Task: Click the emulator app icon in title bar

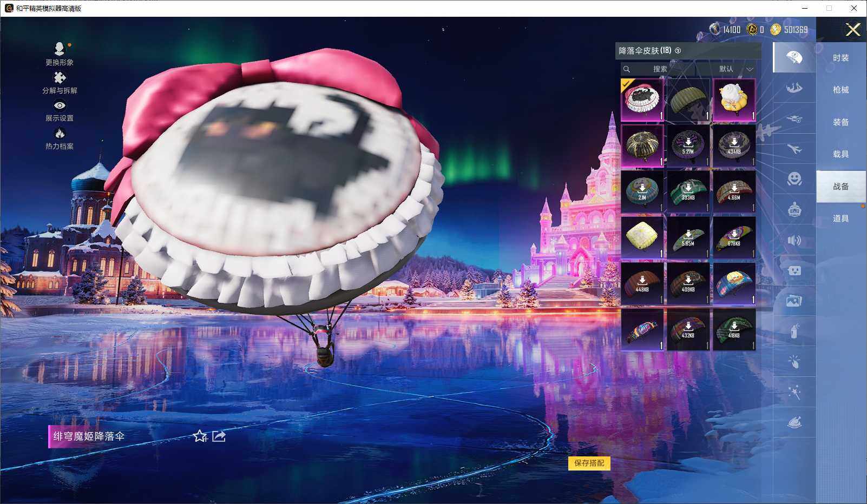Action: click(x=9, y=8)
